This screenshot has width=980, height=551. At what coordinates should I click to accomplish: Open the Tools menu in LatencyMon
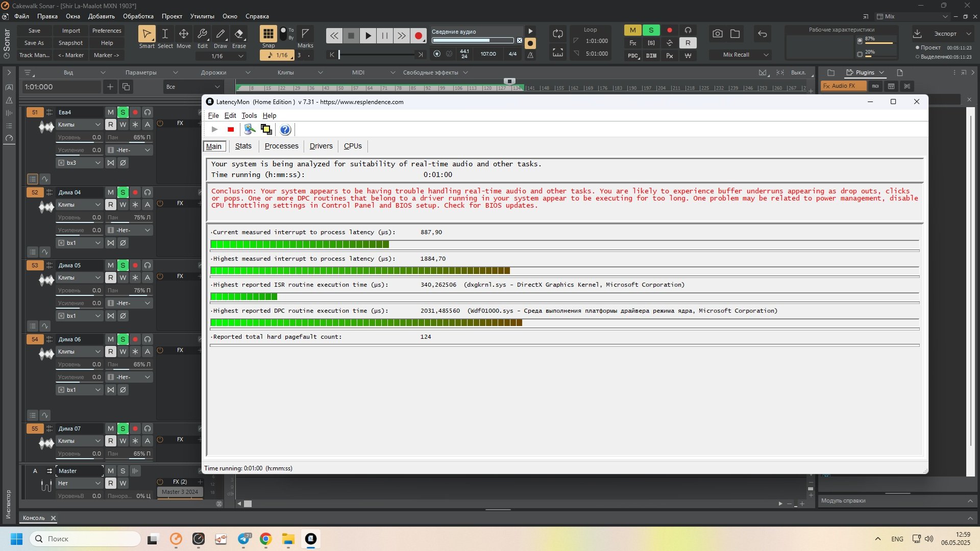tap(249, 116)
